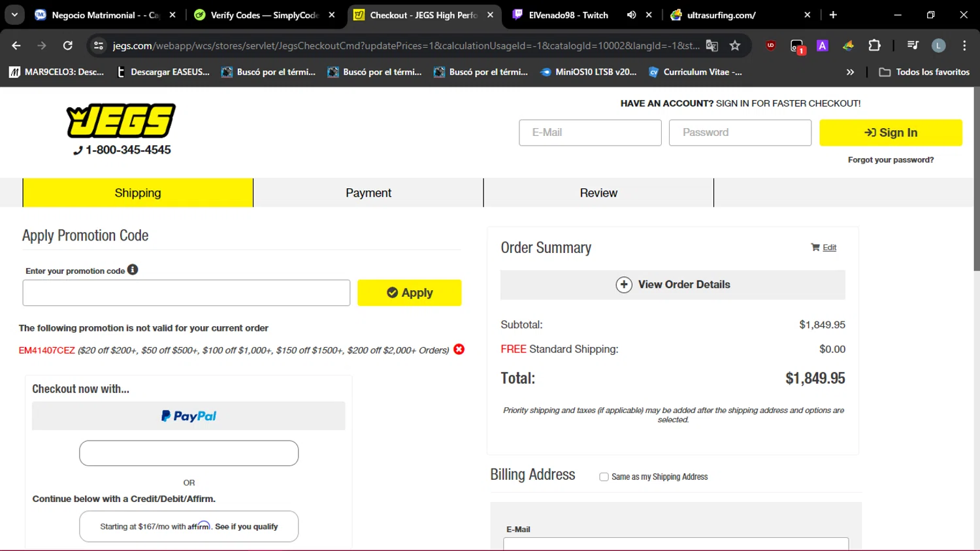Screen dimensions: 980x551
Task: Open the extension with red badge
Action: tap(797, 46)
